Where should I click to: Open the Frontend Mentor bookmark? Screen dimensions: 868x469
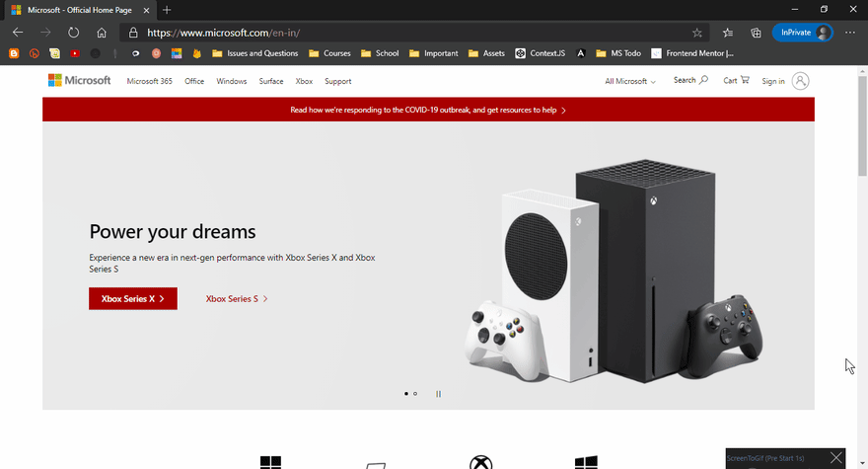coord(692,53)
